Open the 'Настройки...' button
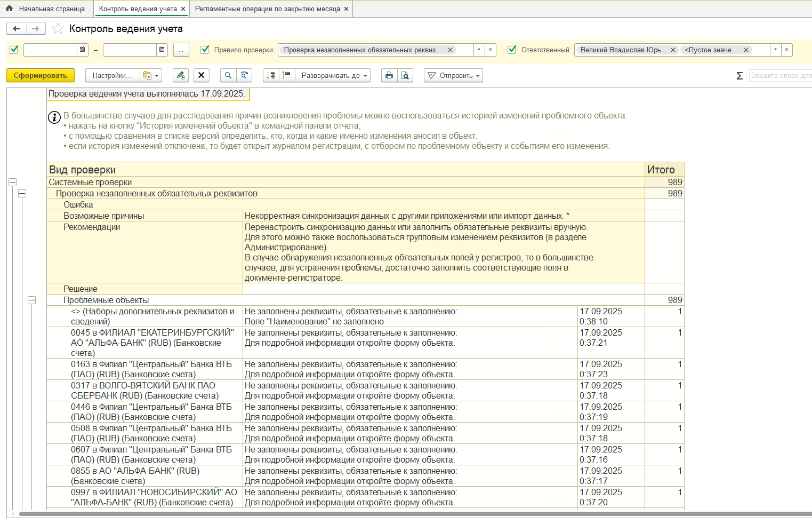 (112, 76)
